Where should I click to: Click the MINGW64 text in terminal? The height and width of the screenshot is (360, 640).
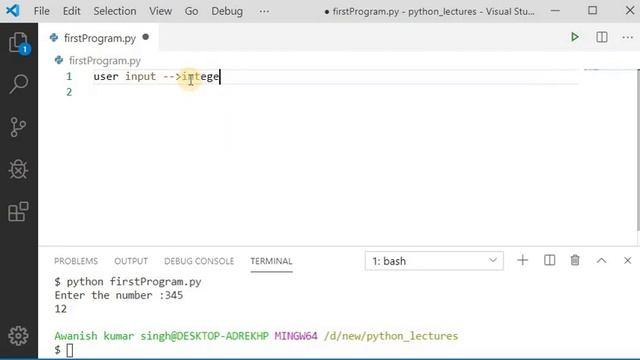pyautogui.click(x=296, y=336)
